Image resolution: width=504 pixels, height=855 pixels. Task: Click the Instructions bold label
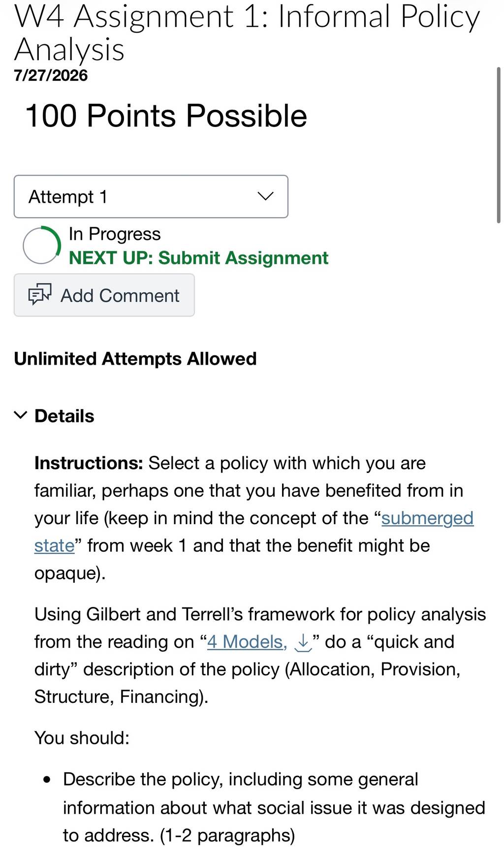tap(89, 463)
